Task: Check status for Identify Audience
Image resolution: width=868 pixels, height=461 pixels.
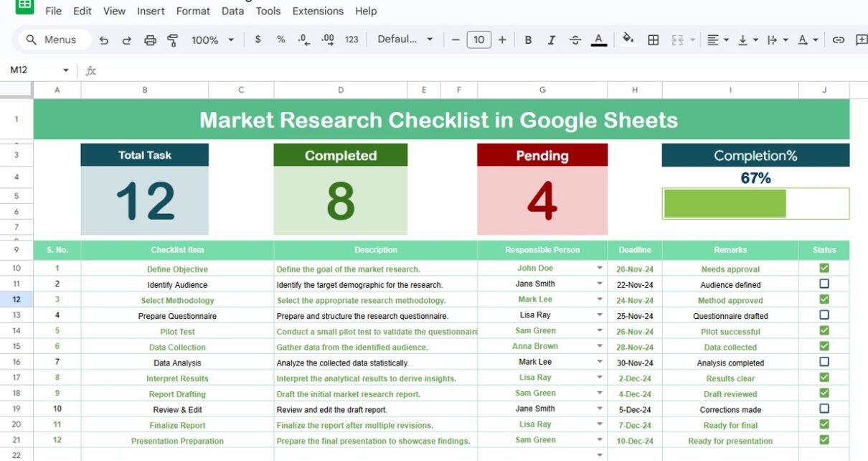Action: pyautogui.click(x=824, y=284)
